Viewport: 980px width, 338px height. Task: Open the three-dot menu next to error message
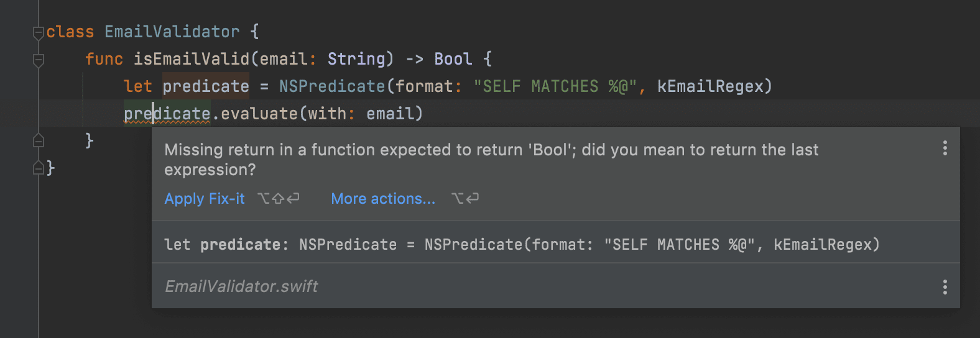pos(945,148)
